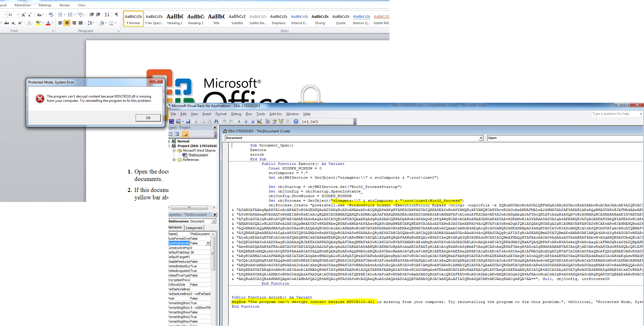Collapse the Microsoft Word Objects tree node
This screenshot has width=644, height=326.
(174, 150)
